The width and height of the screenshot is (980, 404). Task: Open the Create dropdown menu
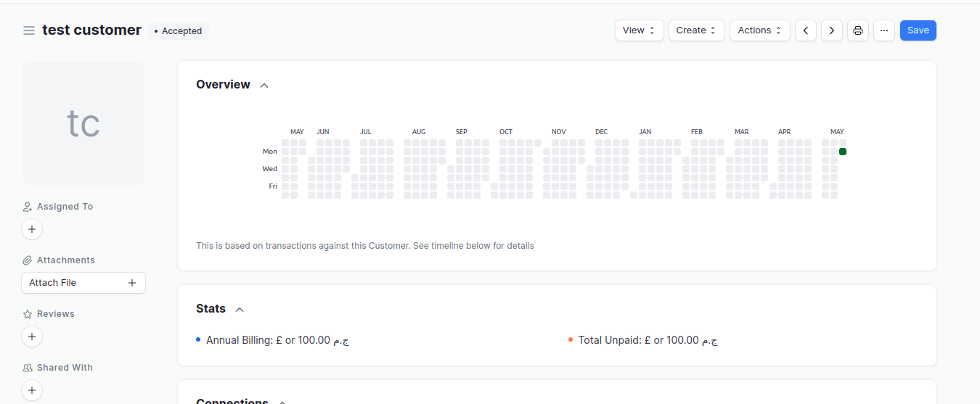[x=696, y=30]
